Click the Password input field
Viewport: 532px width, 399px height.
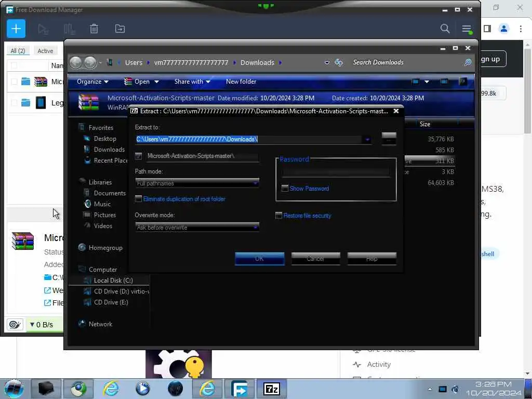click(x=336, y=172)
